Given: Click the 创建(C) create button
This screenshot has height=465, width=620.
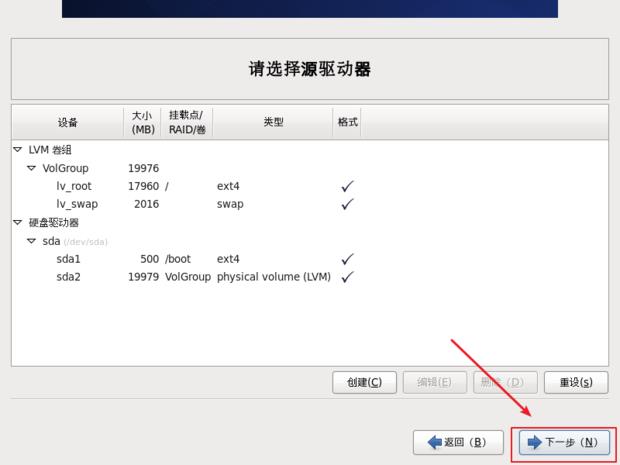Looking at the screenshot, I should click(364, 382).
